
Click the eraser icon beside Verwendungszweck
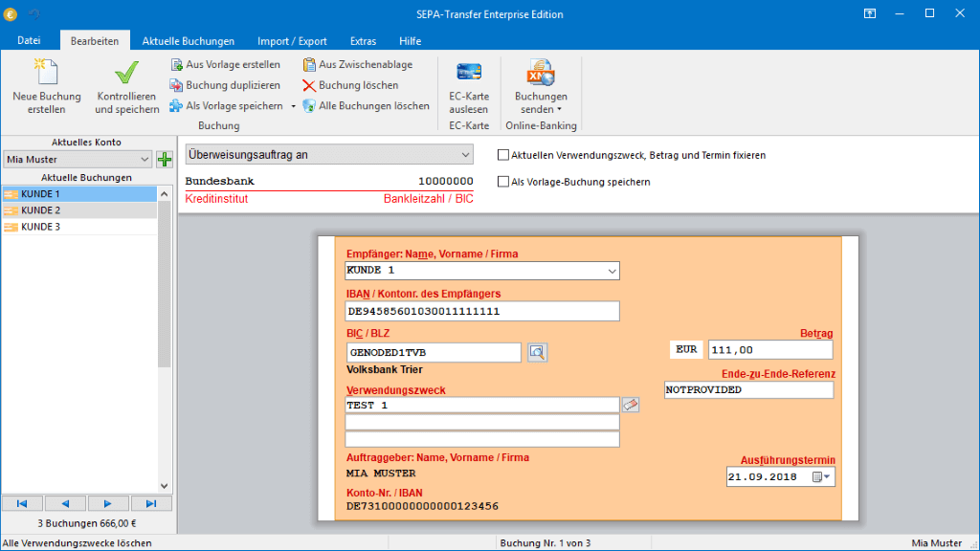(x=630, y=405)
